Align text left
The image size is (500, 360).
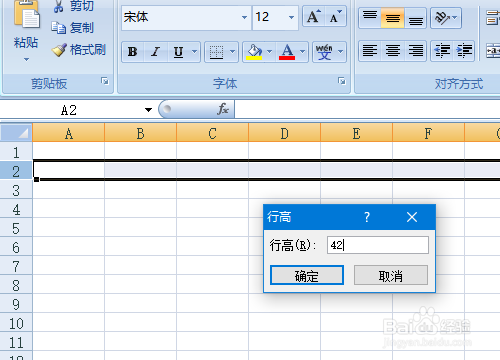pos(370,51)
